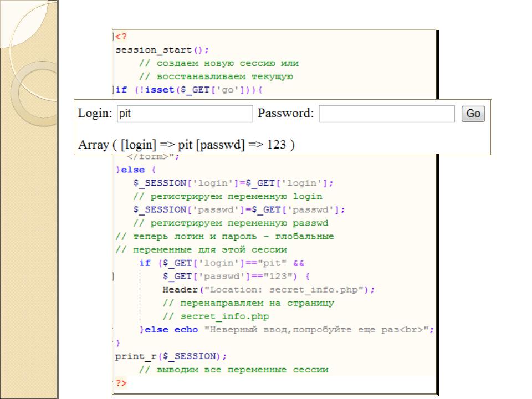Click the }else { line
The width and height of the screenshot is (532, 399).
136,170
